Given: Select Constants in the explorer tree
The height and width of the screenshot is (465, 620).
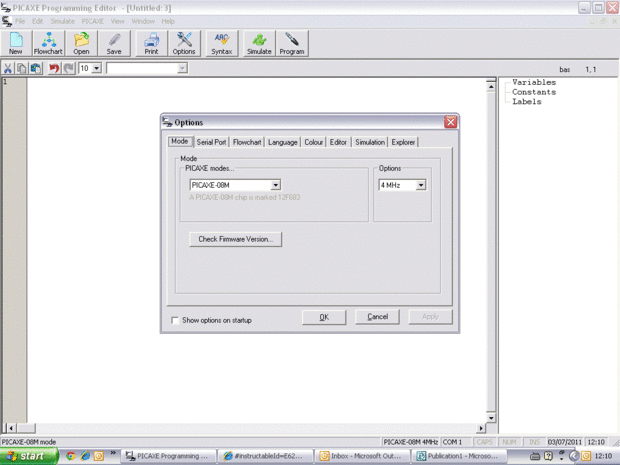Looking at the screenshot, I should tap(534, 92).
